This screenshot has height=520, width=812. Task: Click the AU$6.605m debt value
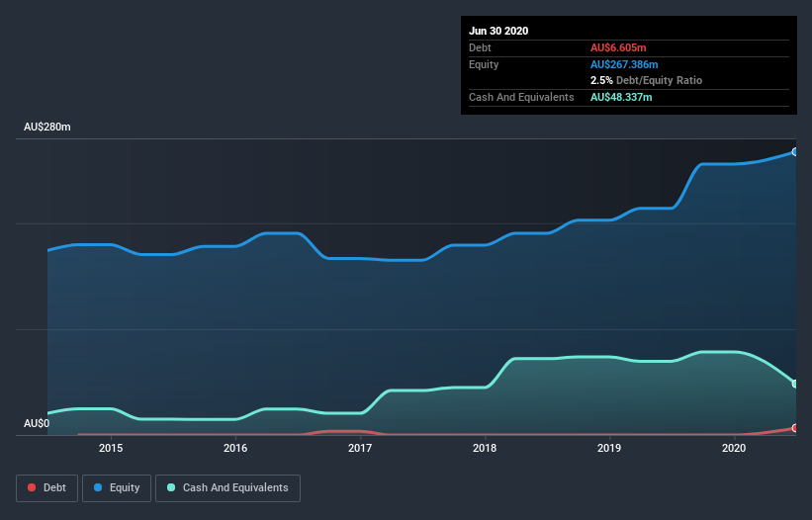pyautogui.click(x=618, y=47)
